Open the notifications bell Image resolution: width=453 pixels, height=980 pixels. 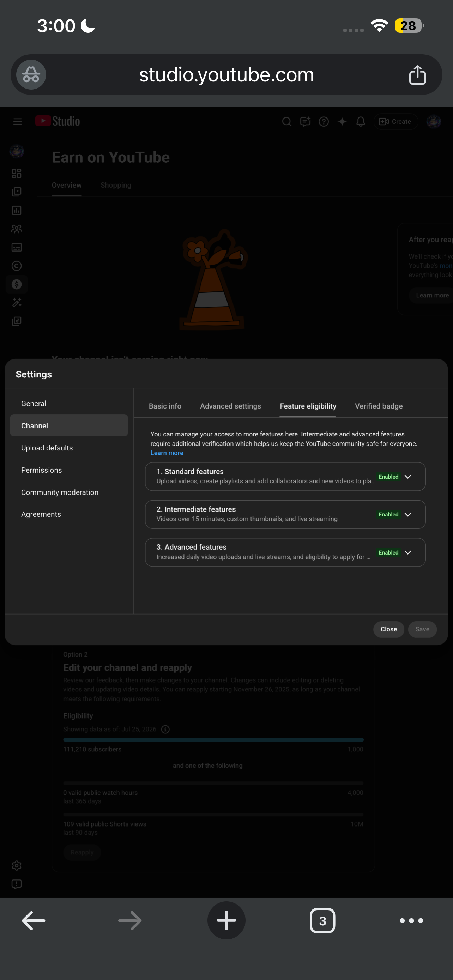tap(361, 122)
